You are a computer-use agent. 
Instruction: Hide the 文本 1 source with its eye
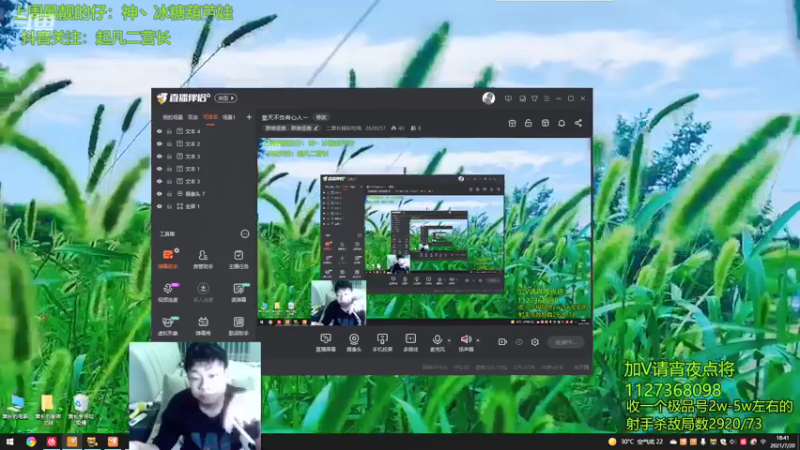[x=160, y=169]
